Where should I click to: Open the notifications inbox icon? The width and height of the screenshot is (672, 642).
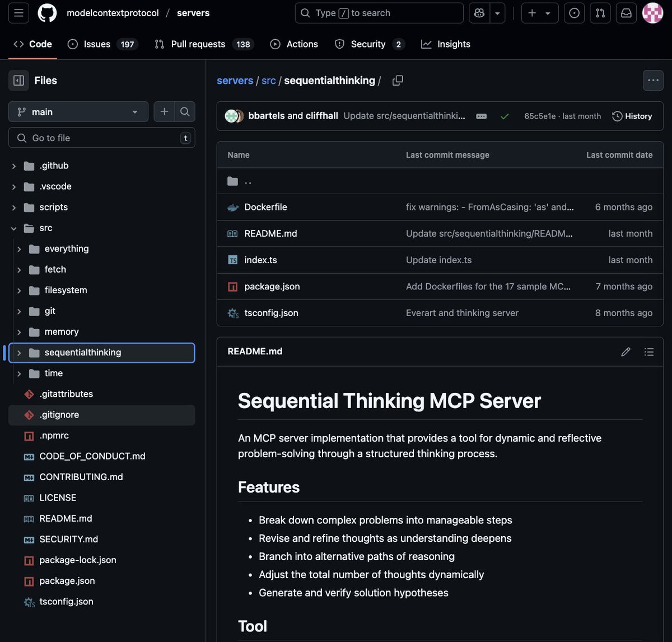[x=626, y=13]
